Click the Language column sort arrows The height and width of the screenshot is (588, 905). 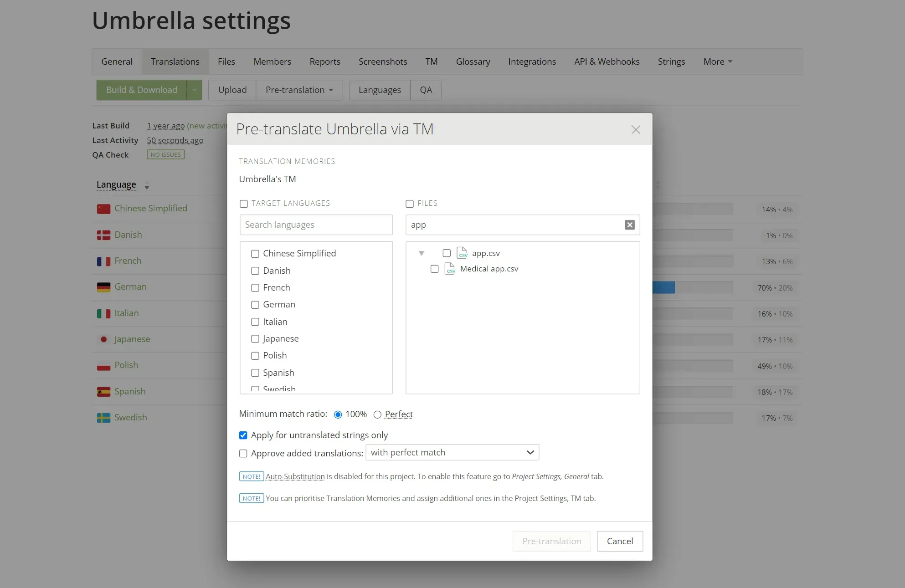pyautogui.click(x=147, y=185)
